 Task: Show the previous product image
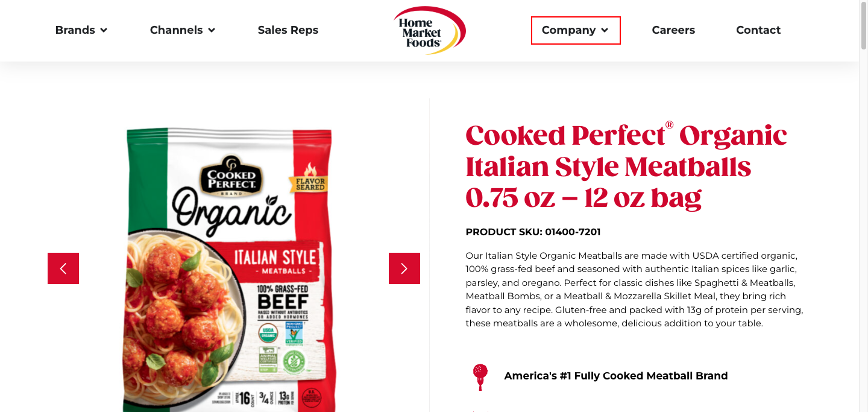point(63,268)
